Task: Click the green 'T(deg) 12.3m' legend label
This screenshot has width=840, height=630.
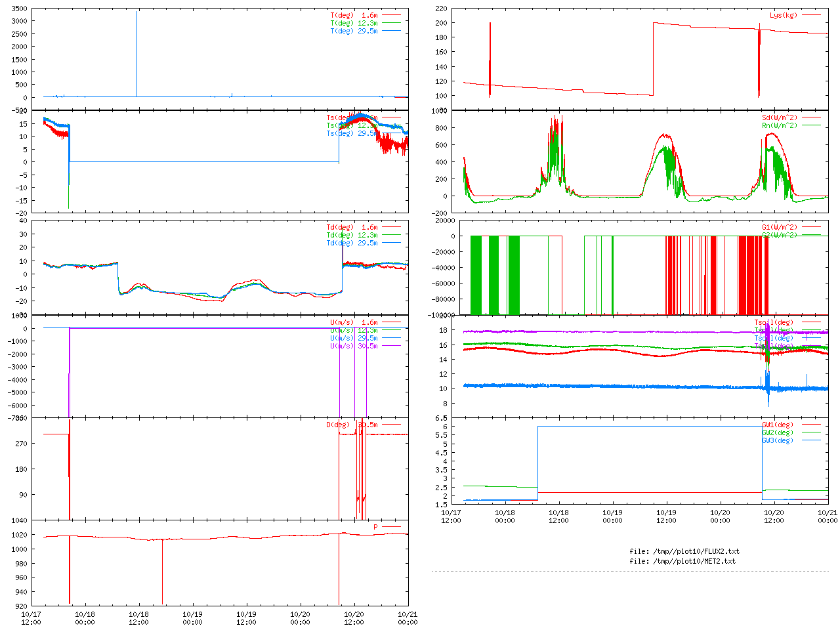Action: [354, 23]
